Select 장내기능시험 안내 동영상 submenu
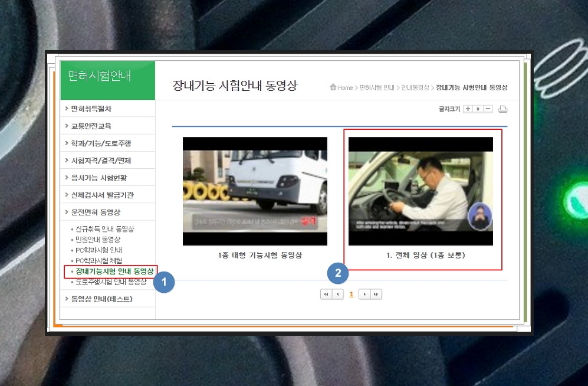The width and height of the screenshot is (588, 386). [114, 271]
